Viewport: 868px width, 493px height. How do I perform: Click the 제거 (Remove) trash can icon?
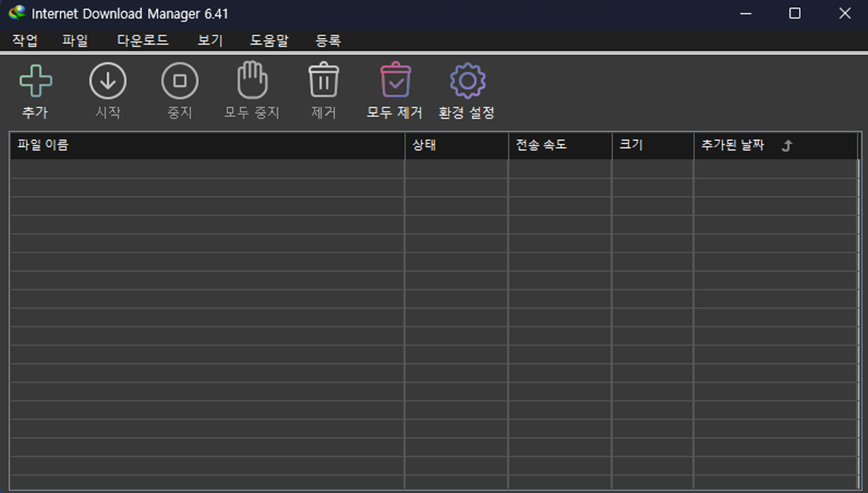pyautogui.click(x=324, y=80)
